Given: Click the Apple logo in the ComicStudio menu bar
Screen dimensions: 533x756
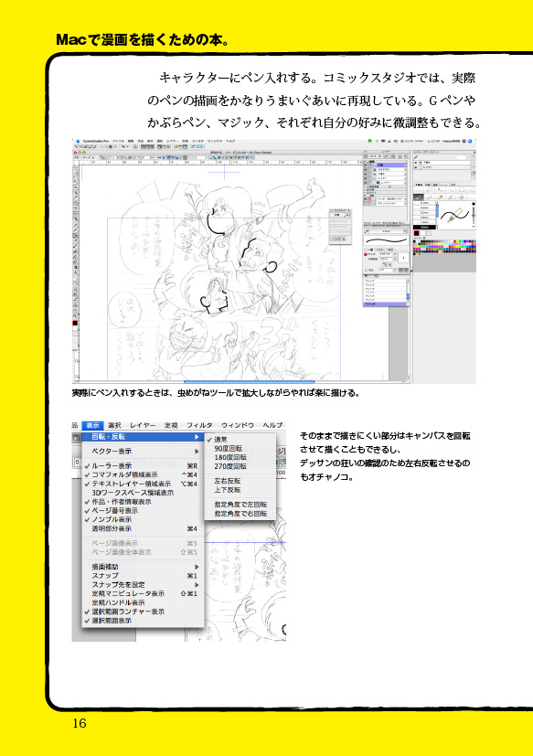Looking at the screenshot, I should click(78, 142).
